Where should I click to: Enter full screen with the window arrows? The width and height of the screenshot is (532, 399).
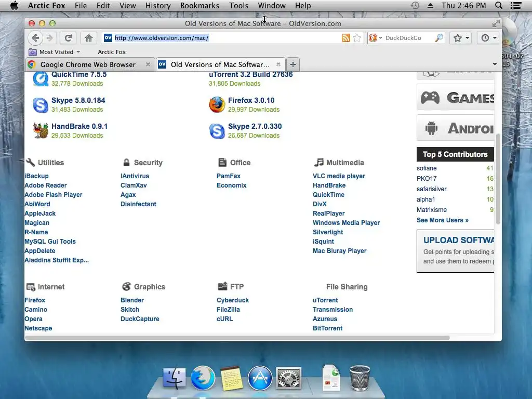click(x=496, y=23)
